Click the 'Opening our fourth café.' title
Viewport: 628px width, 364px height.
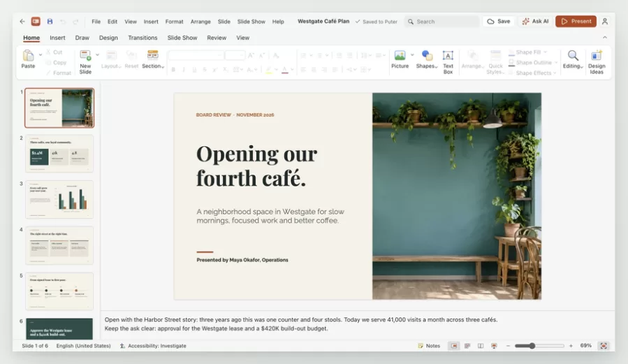[x=256, y=166]
